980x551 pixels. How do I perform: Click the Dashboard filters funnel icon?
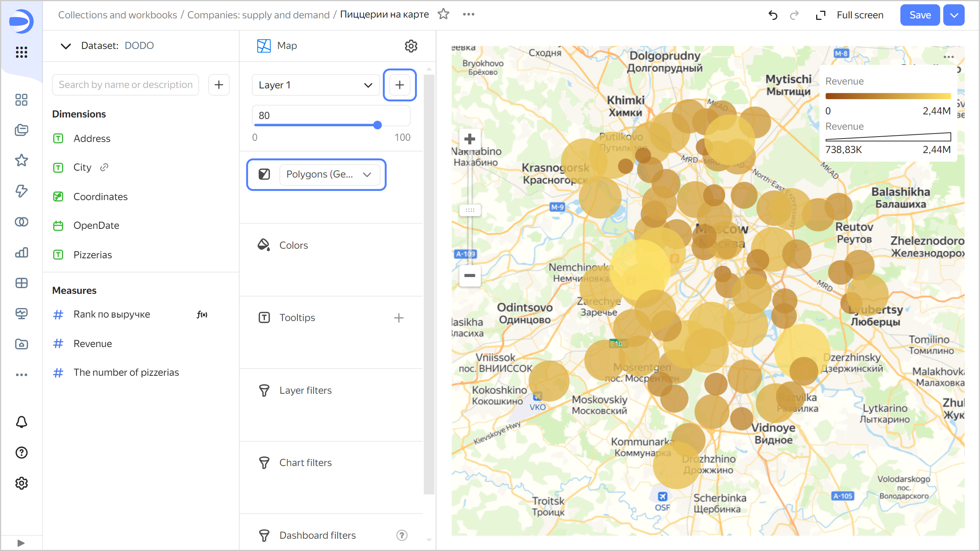tap(264, 535)
